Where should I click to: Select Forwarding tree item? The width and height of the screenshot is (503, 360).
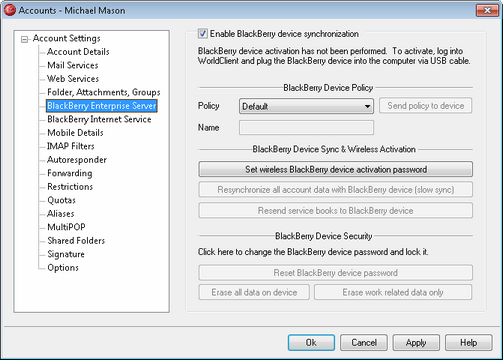point(70,173)
